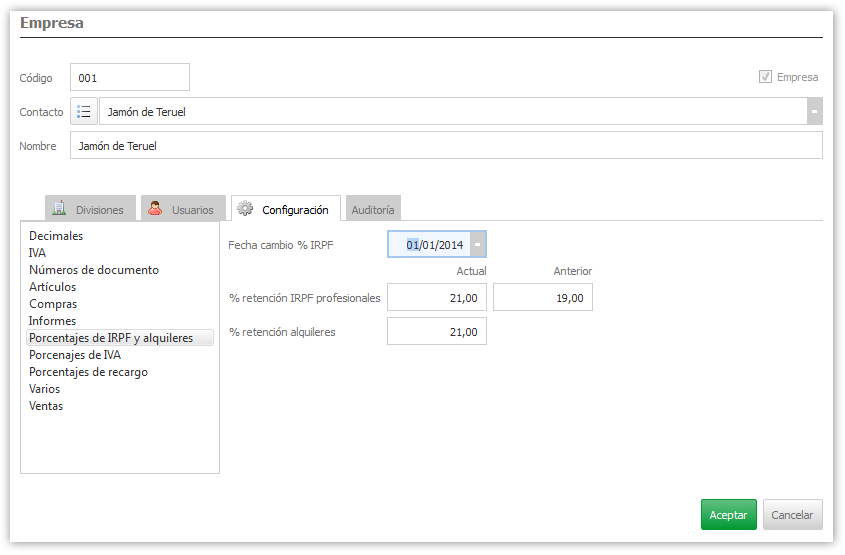The image size is (845, 555).
Task: Switch to the Auditoría tab
Action: coord(373,210)
